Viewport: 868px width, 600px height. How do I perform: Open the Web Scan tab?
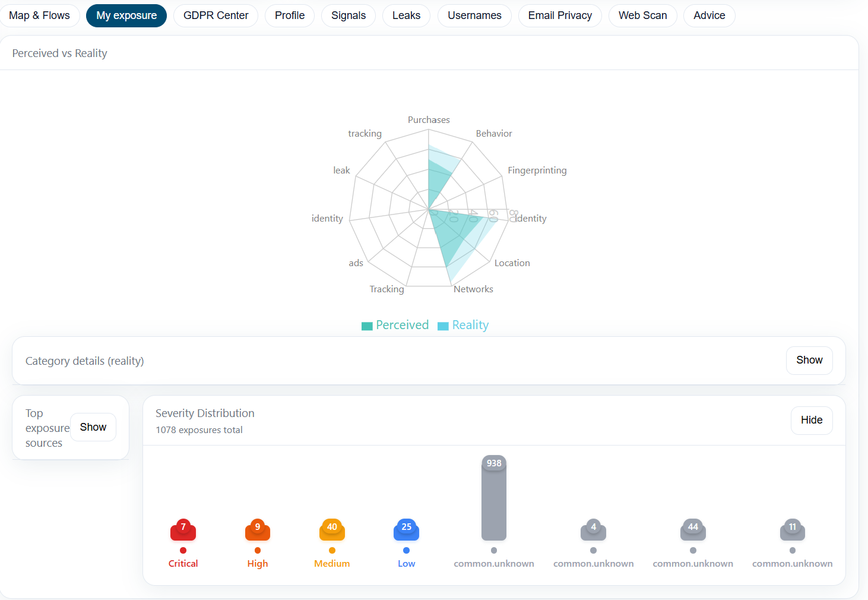pyautogui.click(x=642, y=15)
